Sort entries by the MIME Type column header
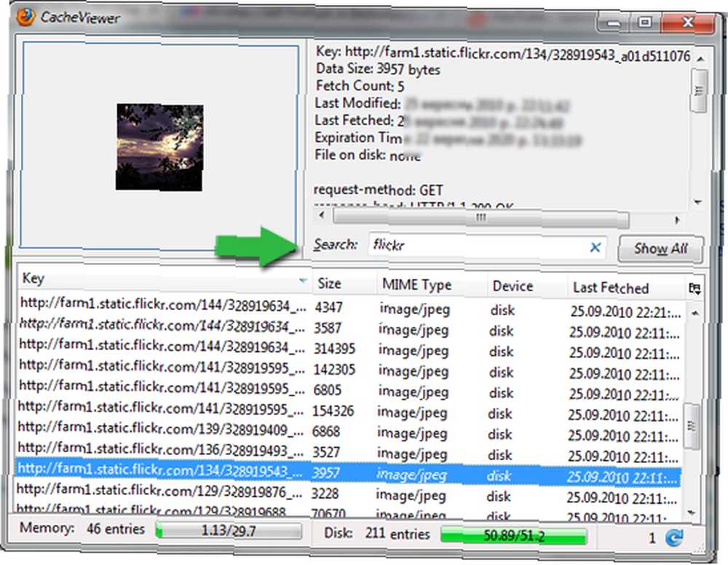The height and width of the screenshot is (565, 728). [431, 284]
